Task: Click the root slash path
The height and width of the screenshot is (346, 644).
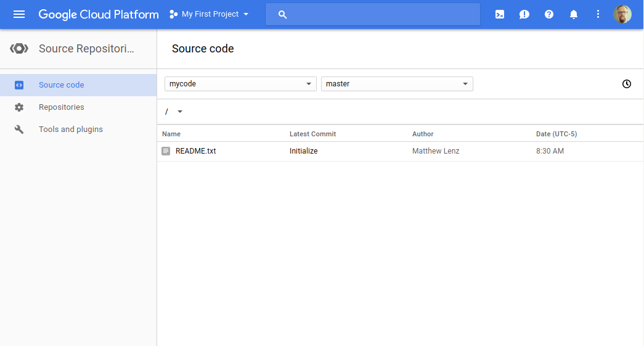Action: [166, 112]
